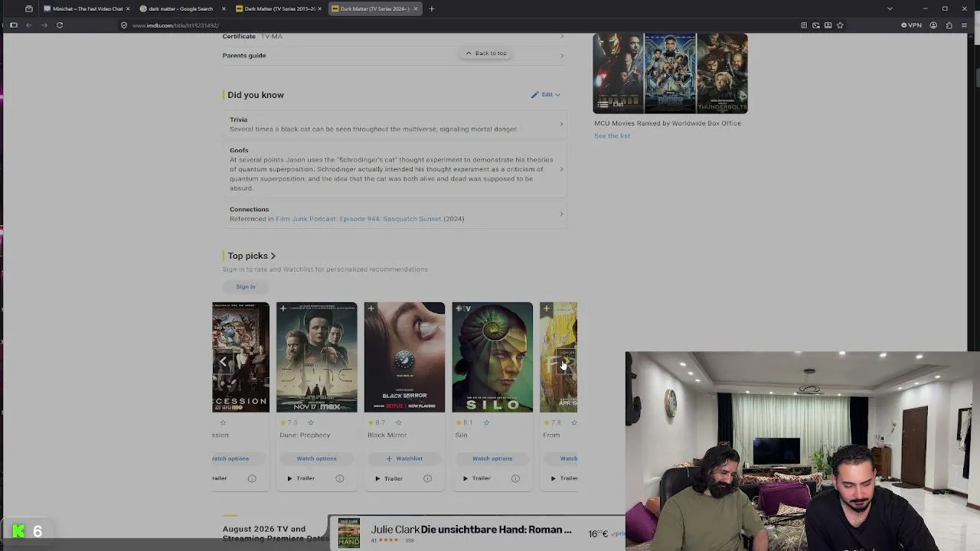Show previous Top picks with left arrow
The width and height of the screenshot is (980, 551).
(223, 362)
